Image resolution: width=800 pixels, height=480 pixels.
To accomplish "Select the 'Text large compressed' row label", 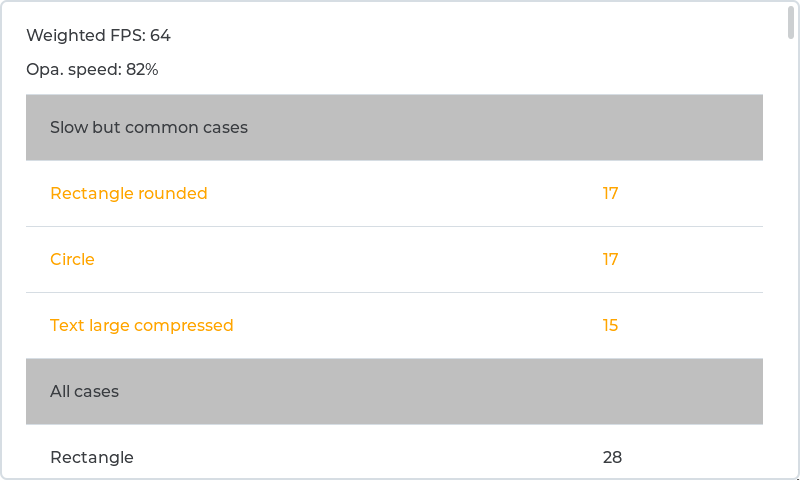I will [141, 326].
